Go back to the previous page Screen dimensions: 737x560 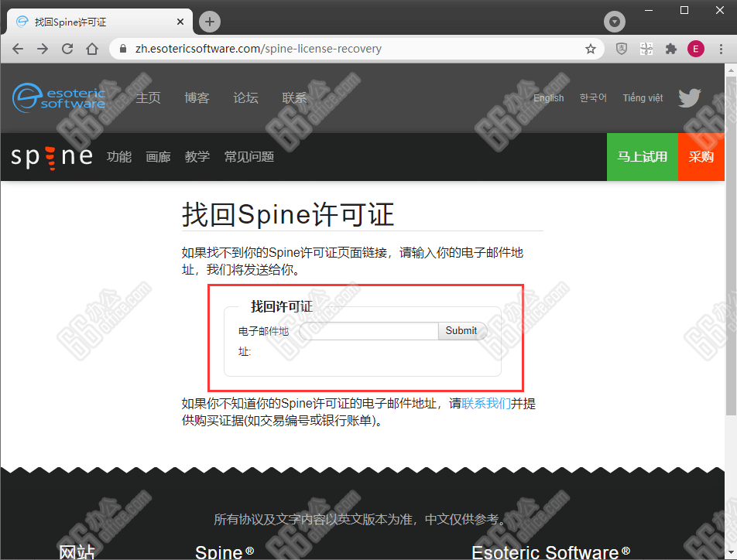pos(18,49)
